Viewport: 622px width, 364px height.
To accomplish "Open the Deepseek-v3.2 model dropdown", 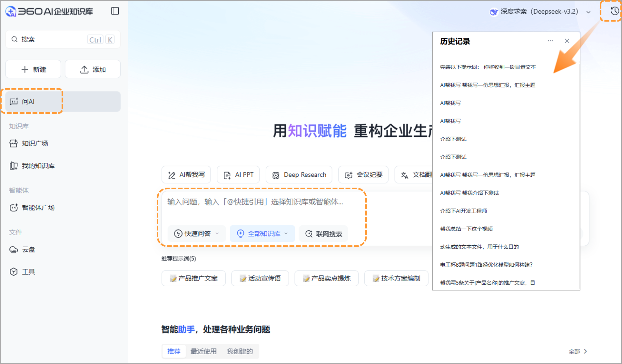I will 588,11.
